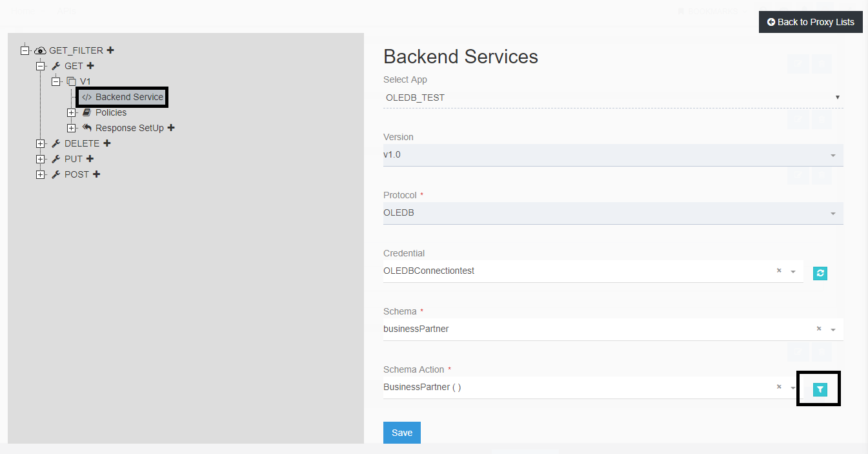Open the Version dropdown
This screenshot has height=454, width=868.
pos(612,155)
